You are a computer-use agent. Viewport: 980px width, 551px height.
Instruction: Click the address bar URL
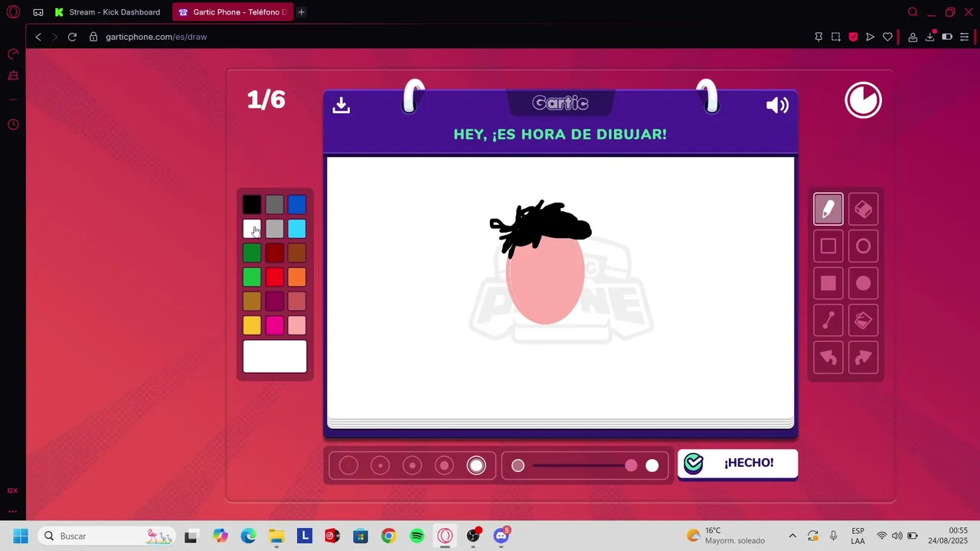click(156, 37)
